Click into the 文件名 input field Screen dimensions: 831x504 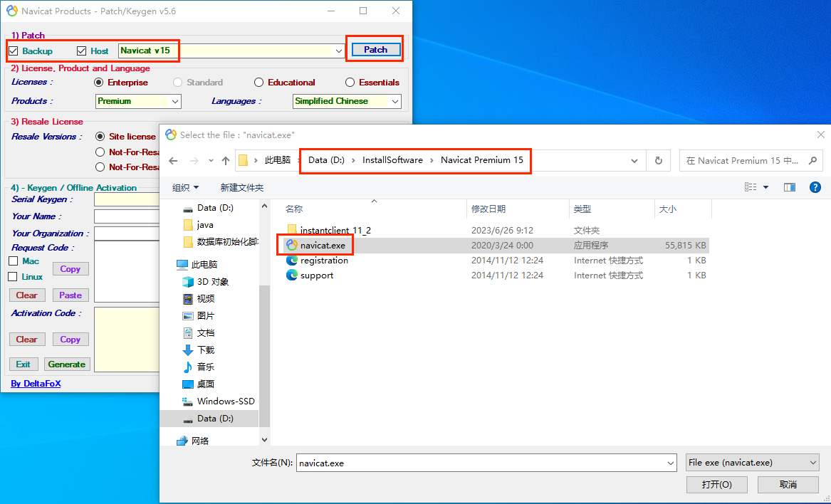point(480,463)
